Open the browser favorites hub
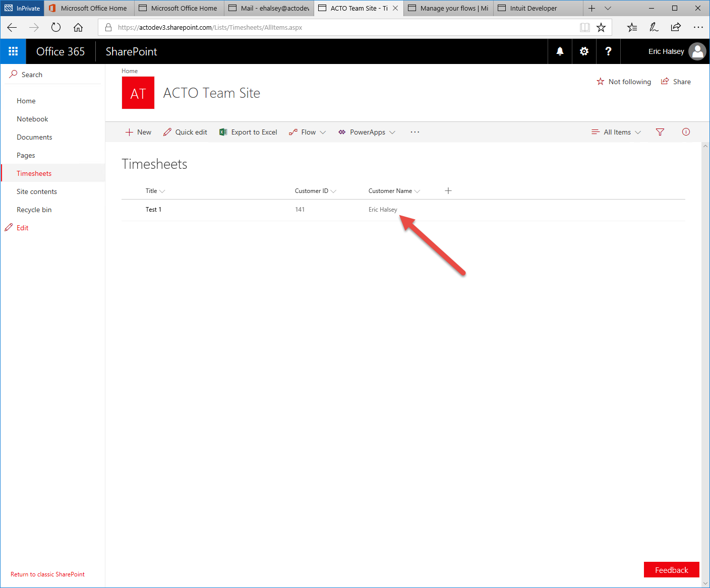The image size is (710, 588). tap(632, 27)
